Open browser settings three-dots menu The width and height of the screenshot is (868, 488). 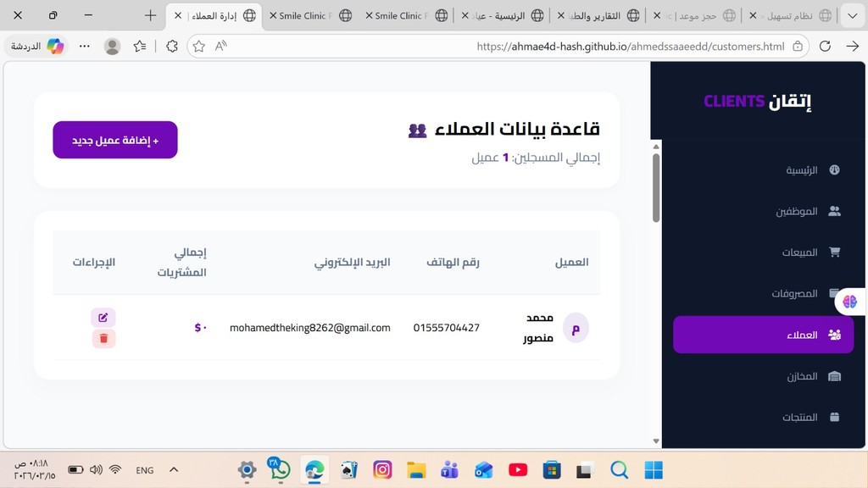tap(84, 46)
